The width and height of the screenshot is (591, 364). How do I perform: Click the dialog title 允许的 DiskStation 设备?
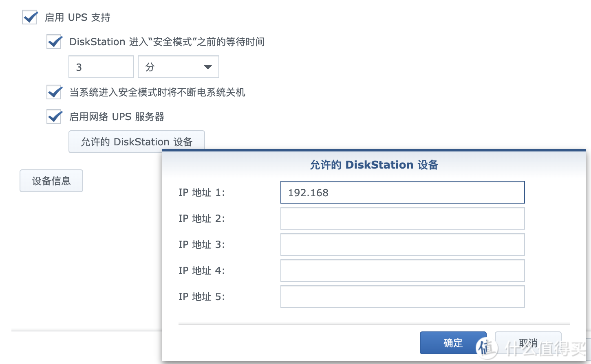pyautogui.click(x=374, y=165)
